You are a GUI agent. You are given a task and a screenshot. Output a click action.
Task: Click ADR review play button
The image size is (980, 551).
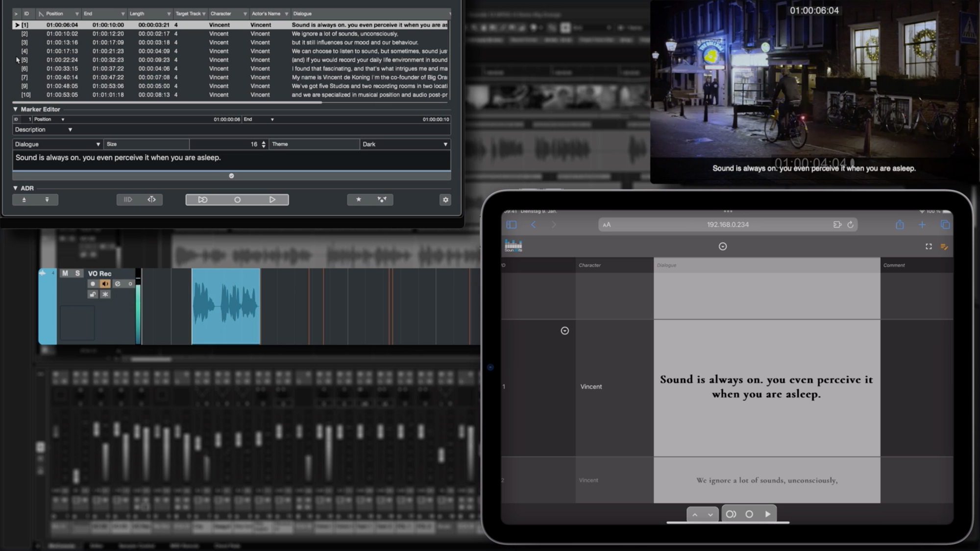[272, 200]
